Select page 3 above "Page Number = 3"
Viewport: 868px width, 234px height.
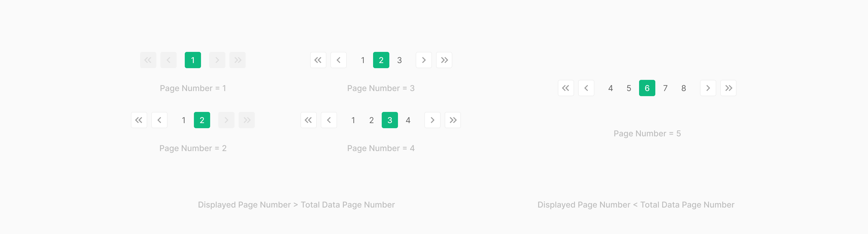click(399, 60)
